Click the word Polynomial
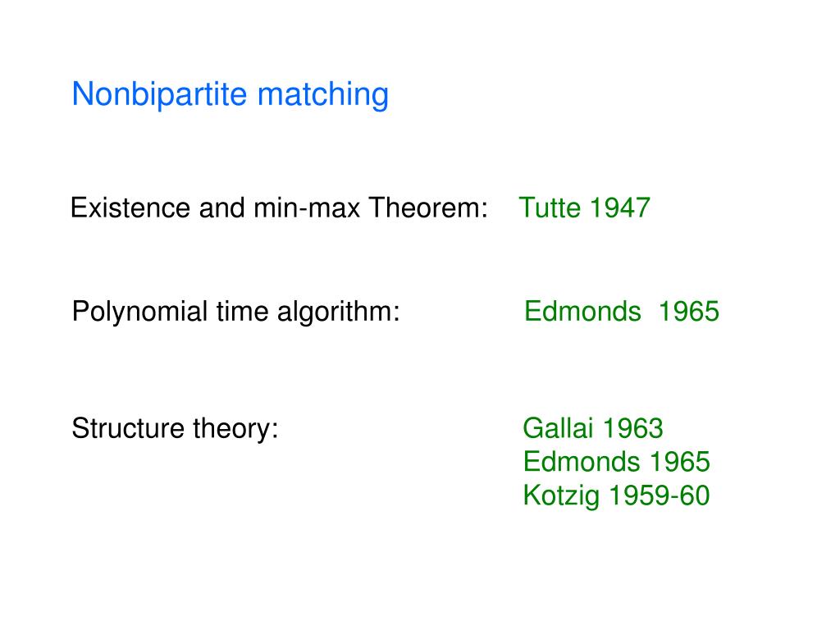Image resolution: width=840 pixels, height=630 pixels. click(x=139, y=312)
